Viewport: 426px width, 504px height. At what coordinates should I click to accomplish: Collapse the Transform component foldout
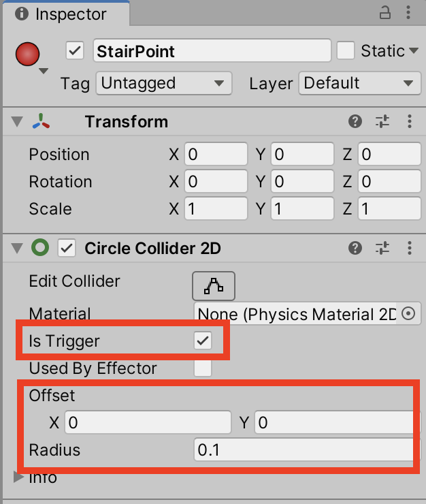click(17, 122)
